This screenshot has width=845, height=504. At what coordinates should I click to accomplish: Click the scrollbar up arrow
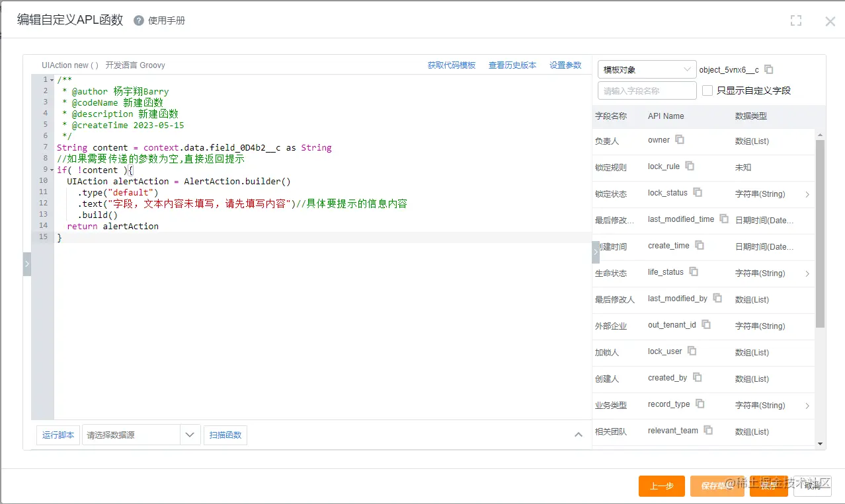pos(820,134)
